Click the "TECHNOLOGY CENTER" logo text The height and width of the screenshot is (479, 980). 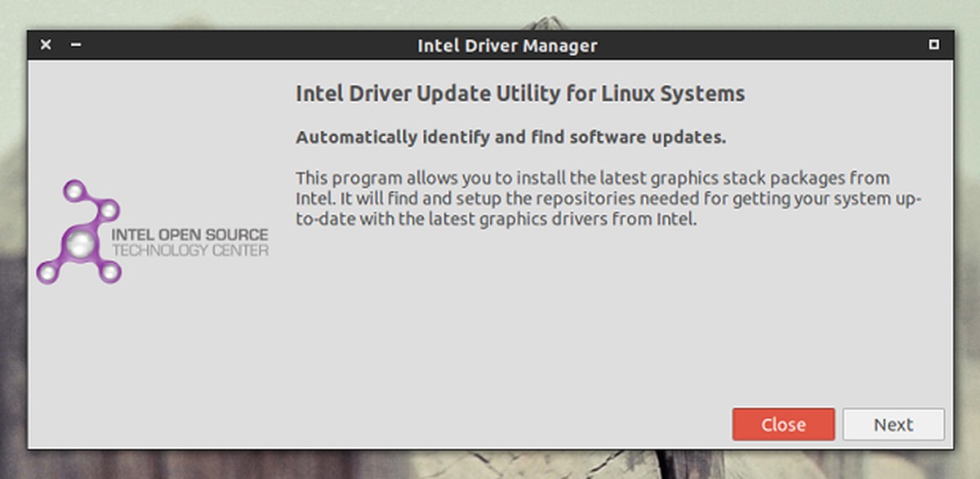(189, 251)
